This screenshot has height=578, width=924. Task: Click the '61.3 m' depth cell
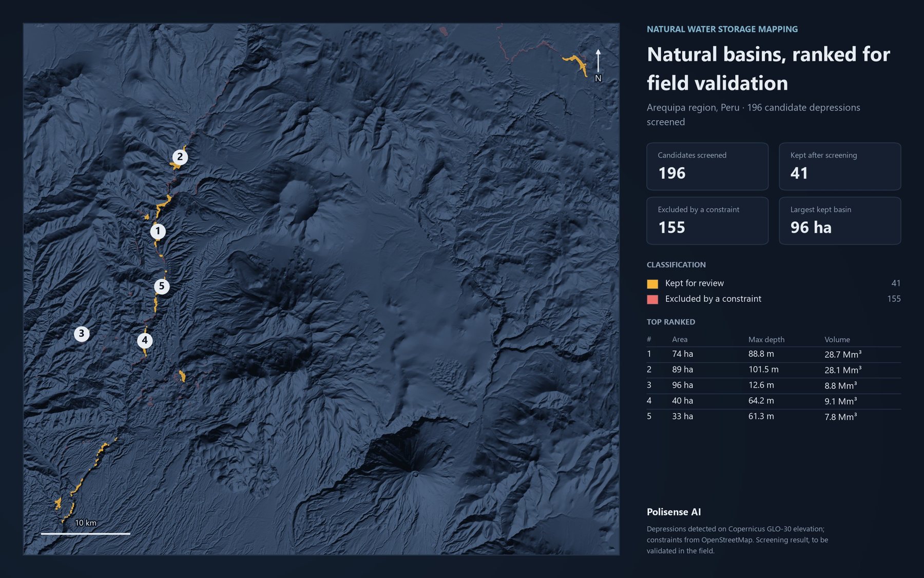761,416
